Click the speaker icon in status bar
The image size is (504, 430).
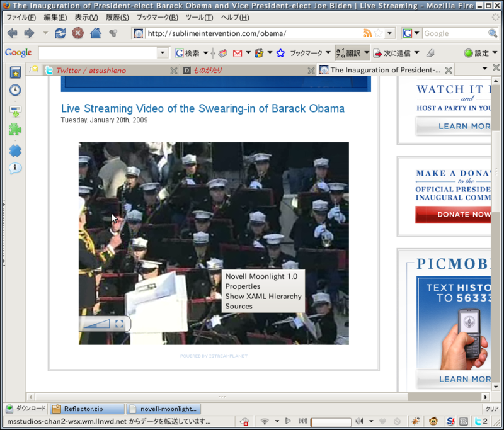(x=359, y=421)
